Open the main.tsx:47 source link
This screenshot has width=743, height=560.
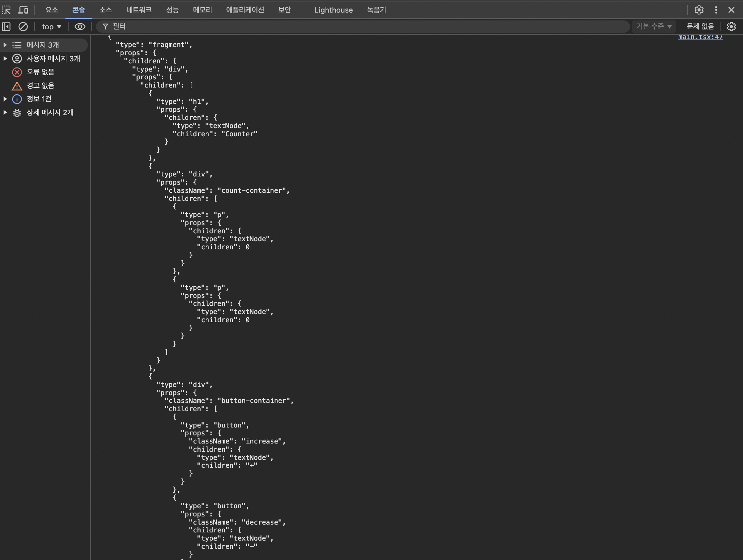click(700, 37)
